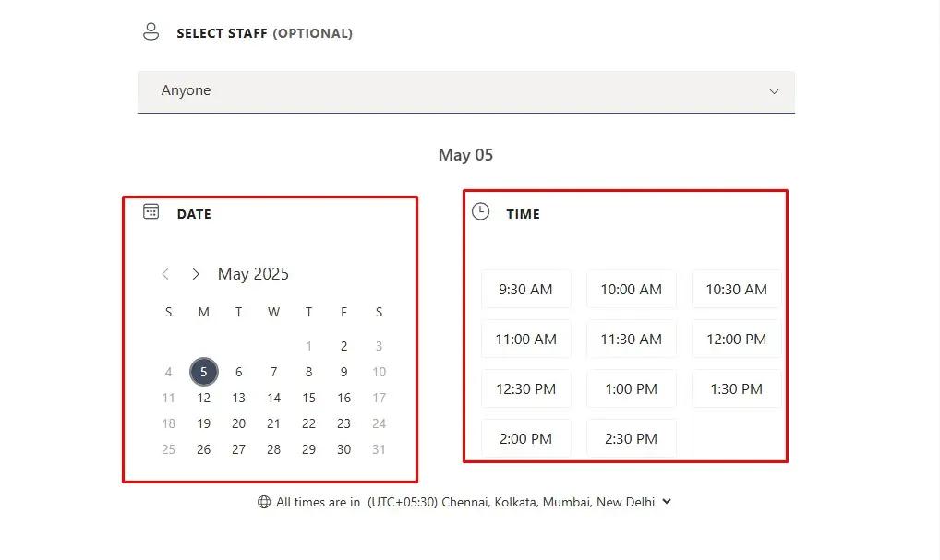Choose May 30 in the calendar

[343, 450]
